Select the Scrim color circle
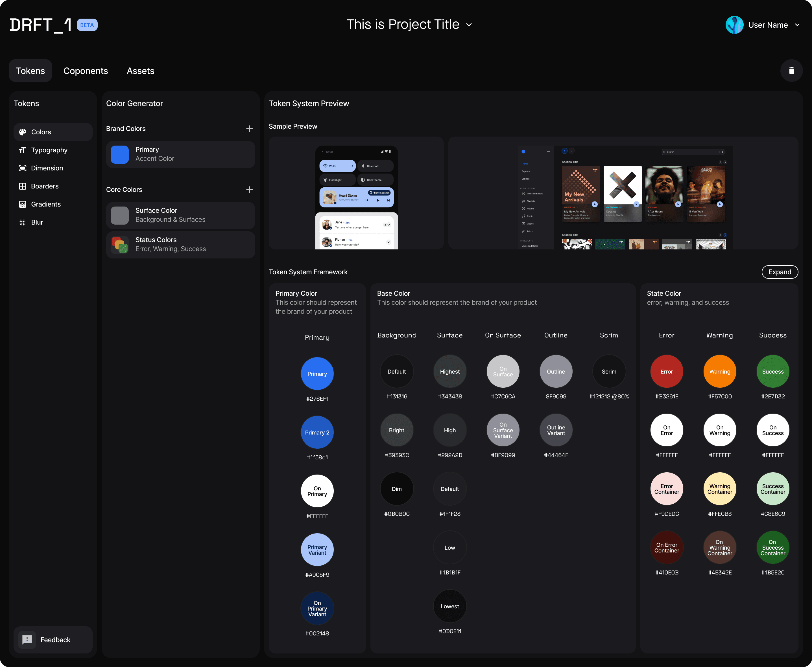 tap(609, 372)
